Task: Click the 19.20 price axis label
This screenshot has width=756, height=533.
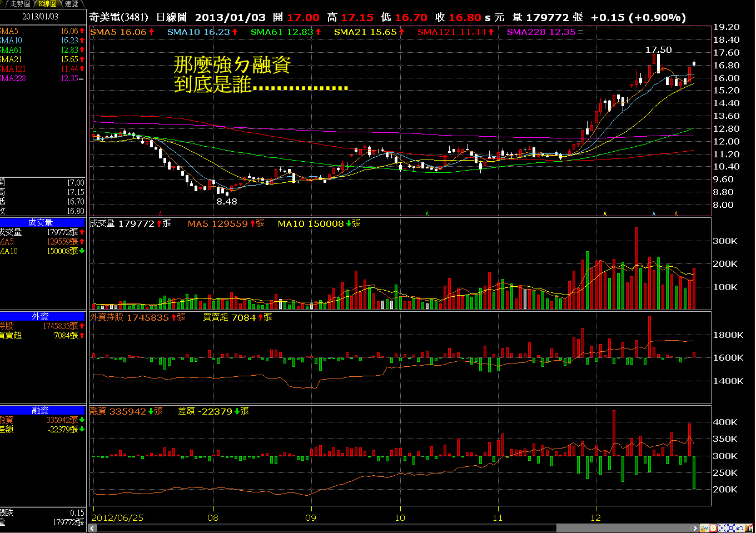Action: tap(727, 27)
